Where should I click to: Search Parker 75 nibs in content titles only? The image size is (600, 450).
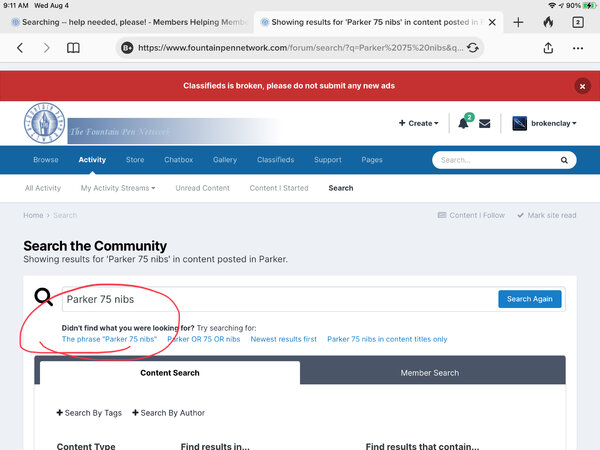coord(387,339)
